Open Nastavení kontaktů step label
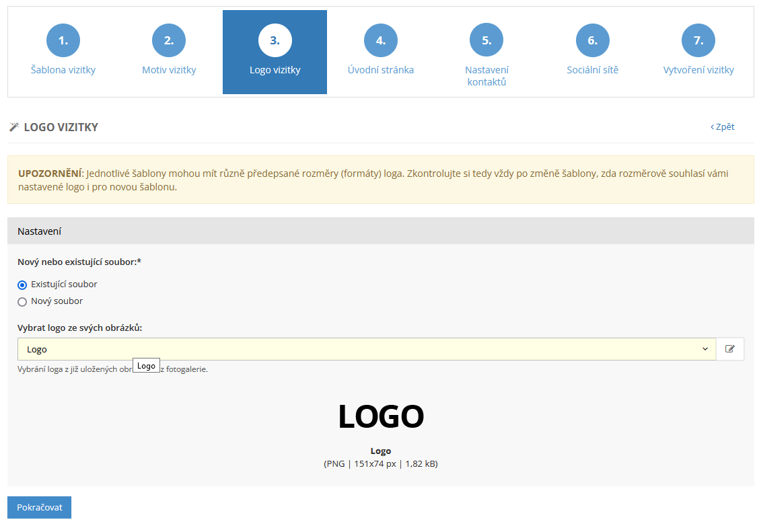This screenshot has width=757, height=532. pos(486,76)
